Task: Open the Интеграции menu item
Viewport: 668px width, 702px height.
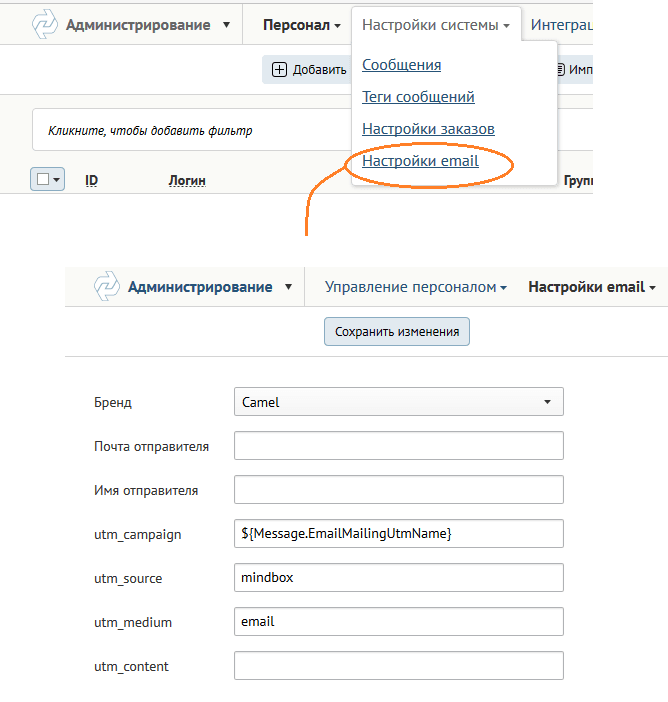Action: [x=561, y=25]
